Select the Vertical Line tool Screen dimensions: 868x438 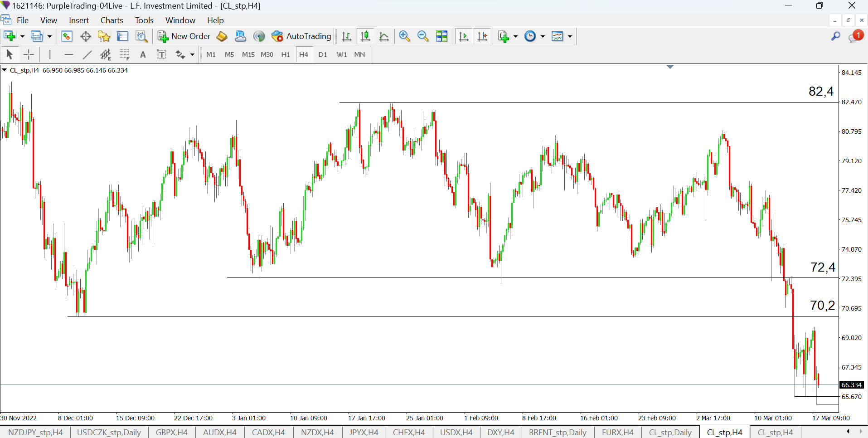(50, 55)
